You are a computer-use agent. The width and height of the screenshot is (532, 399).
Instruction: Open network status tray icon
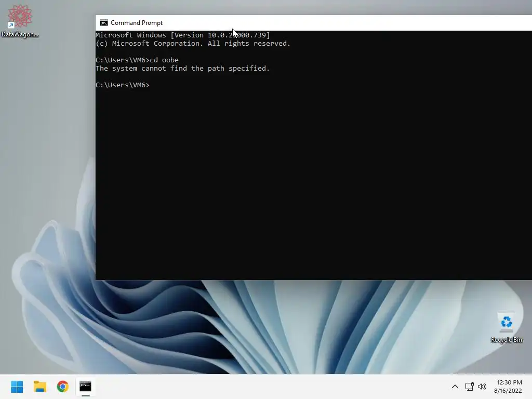coord(469,387)
